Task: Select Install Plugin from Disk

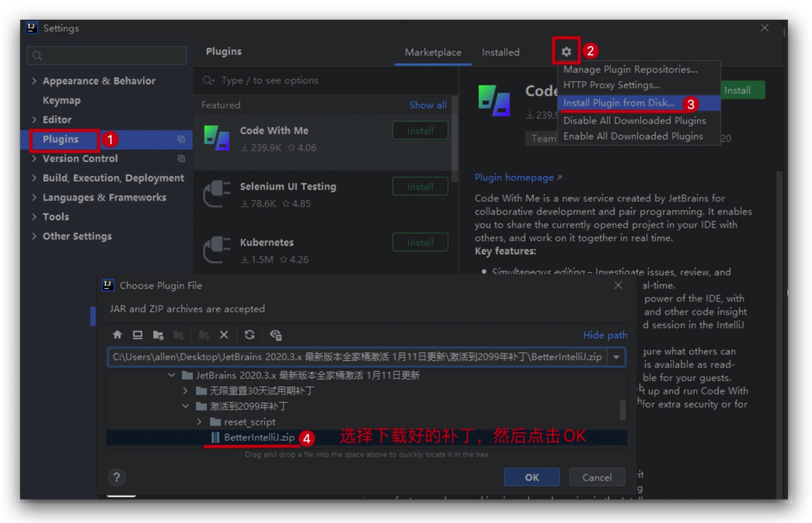Action: [639, 103]
